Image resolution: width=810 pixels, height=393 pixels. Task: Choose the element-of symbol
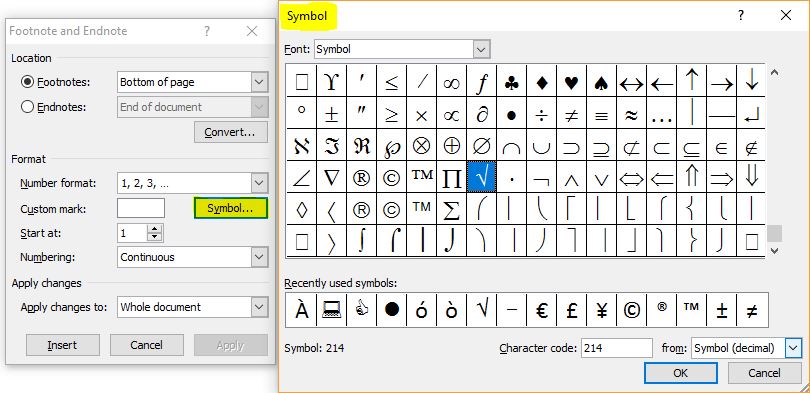(x=721, y=145)
